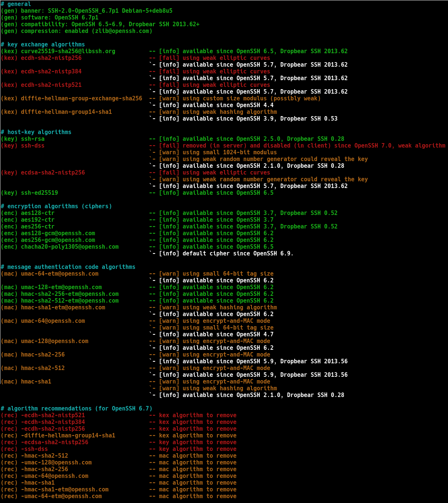Viewport: 448px width, 503px height.
Task: Select (mac) umac-128@openssh.com entry
Action: pyautogui.click(x=45, y=341)
